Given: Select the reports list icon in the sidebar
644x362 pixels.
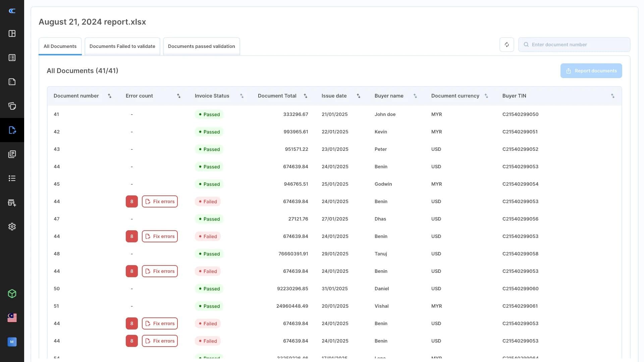Looking at the screenshot, I should pos(12,58).
